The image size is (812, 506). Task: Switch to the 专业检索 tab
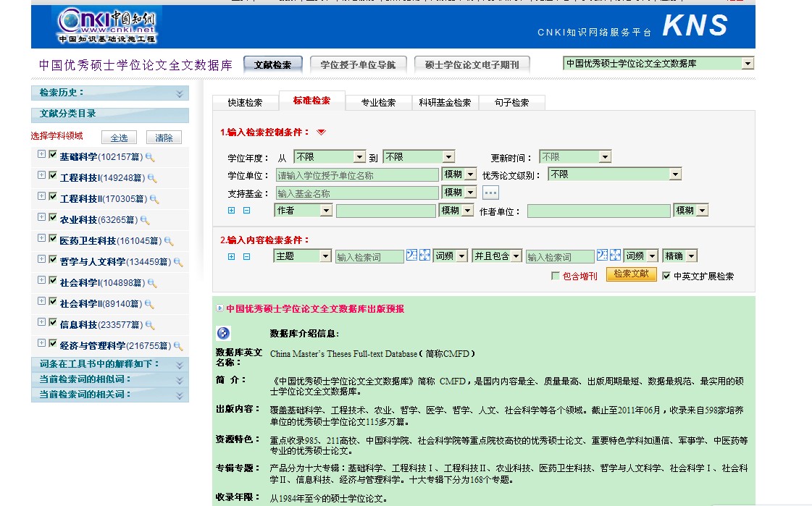click(x=379, y=103)
